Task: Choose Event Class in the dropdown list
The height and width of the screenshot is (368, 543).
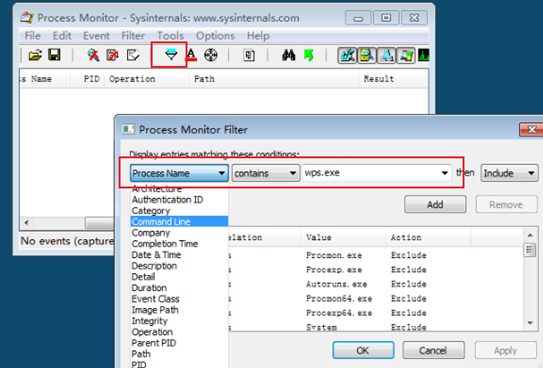Action: point(179,299)
